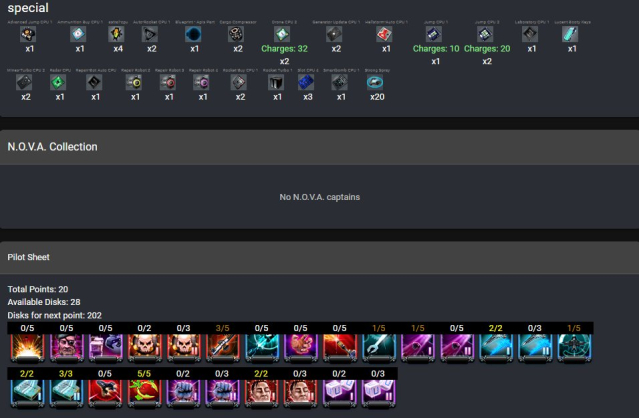Select the wrench pilot skill at 1/5
Screen dimensions: 639x418
click(379, 348)
